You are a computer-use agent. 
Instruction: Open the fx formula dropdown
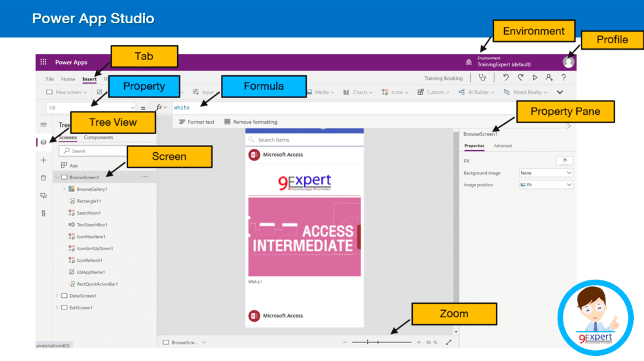coord(162,107)
